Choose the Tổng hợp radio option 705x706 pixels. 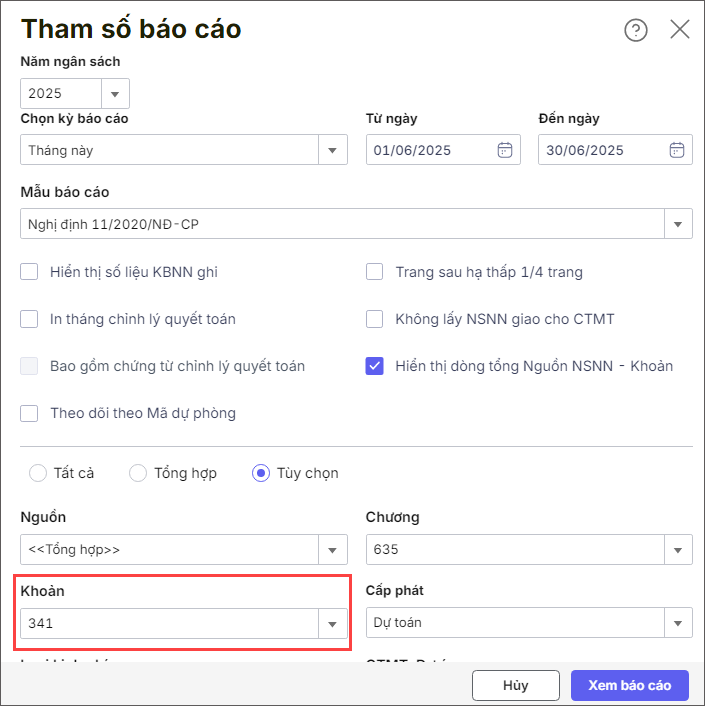click(x=138, y=473)
